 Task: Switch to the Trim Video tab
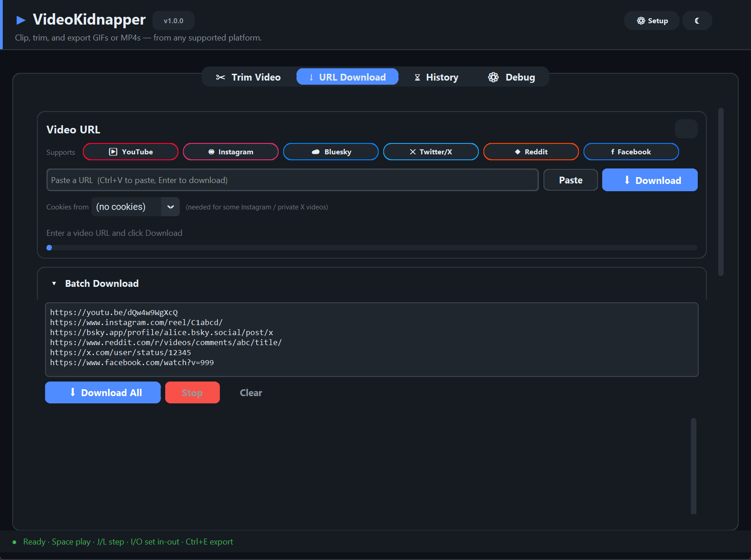pos(249,77)
